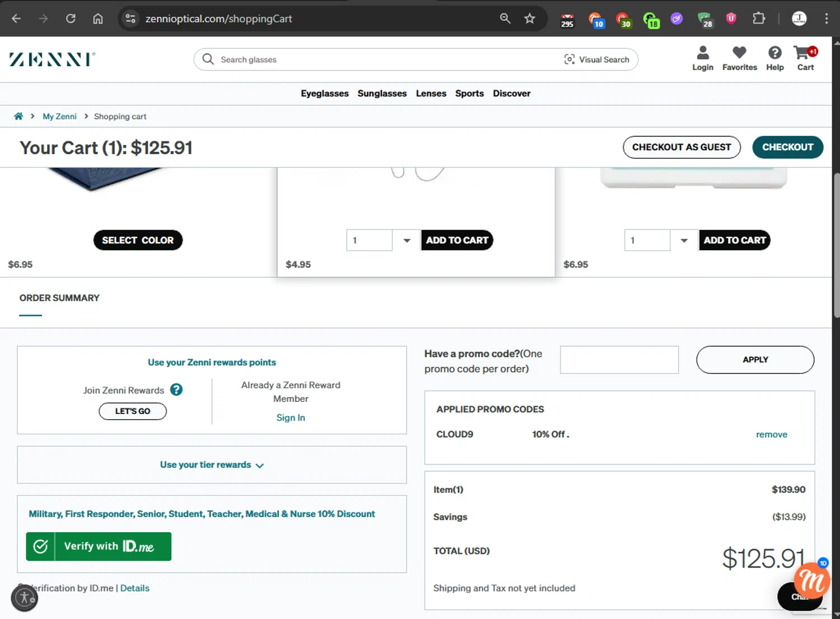
Task: Click the Sign In link for reward members
Action: (x=291, y=418)
